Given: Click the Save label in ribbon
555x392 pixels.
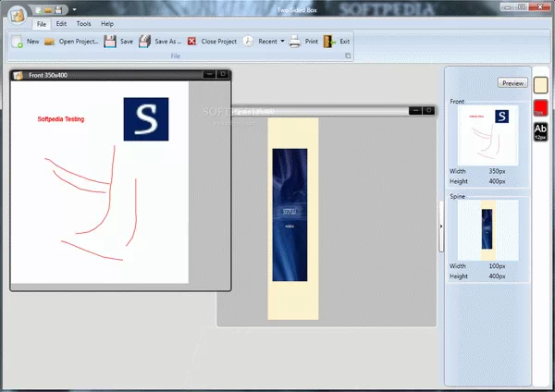Looking at the screenshot, I should coord(127,42).
